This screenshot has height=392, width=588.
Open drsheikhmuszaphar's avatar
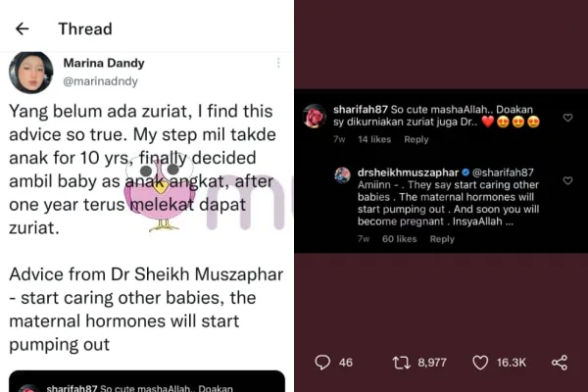(x=342, y=174)
